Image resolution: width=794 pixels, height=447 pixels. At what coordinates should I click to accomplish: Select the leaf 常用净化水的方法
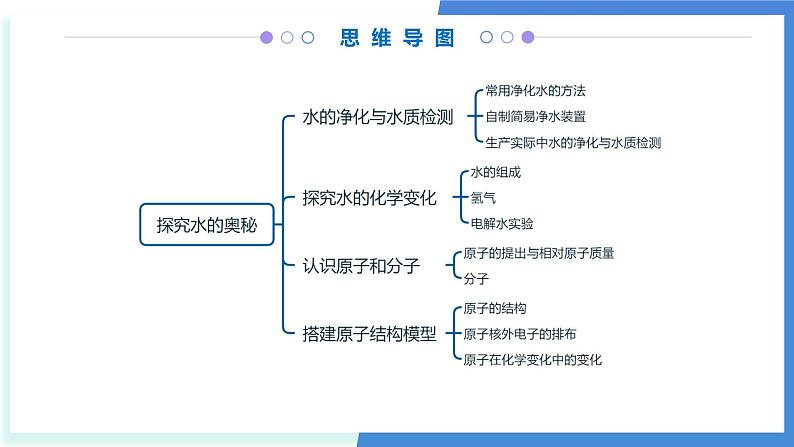527,91
